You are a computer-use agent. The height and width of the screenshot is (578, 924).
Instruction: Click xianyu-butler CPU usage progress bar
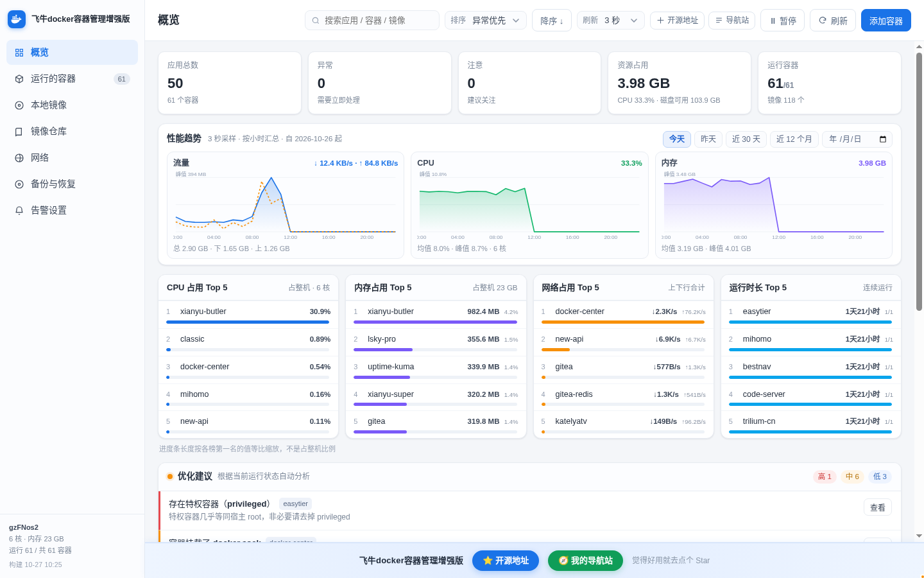(x=248, y=322)
